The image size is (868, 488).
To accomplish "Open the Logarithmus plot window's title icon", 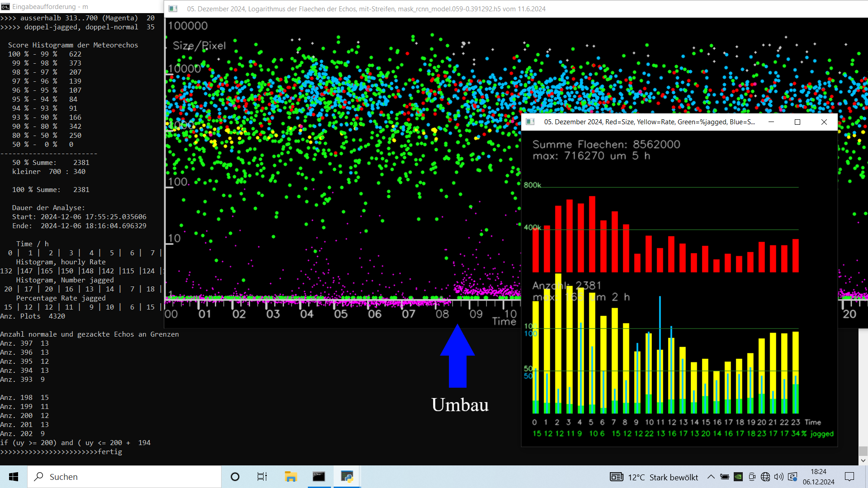I will click(173, 9).
